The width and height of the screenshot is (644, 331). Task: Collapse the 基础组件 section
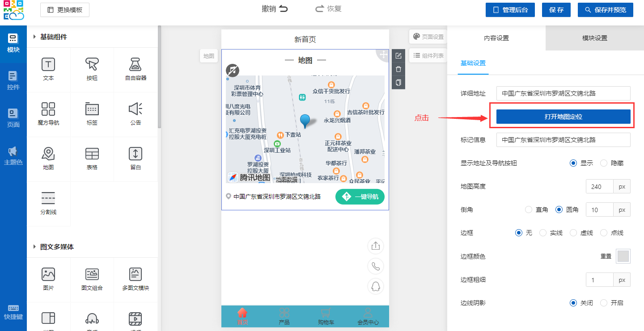coord(34,37)
